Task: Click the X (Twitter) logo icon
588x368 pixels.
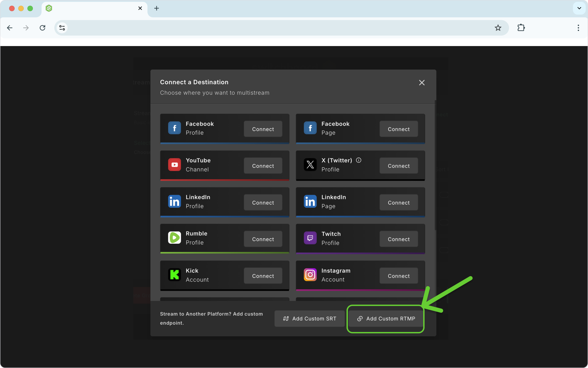Action: pyautogui.click(x=310, y=165)
